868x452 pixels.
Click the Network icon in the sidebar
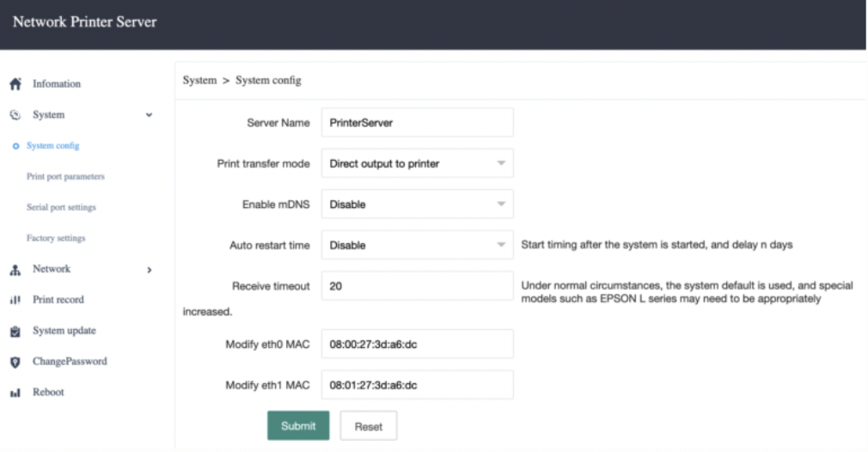pyautogui.click(x=15, y=270)
